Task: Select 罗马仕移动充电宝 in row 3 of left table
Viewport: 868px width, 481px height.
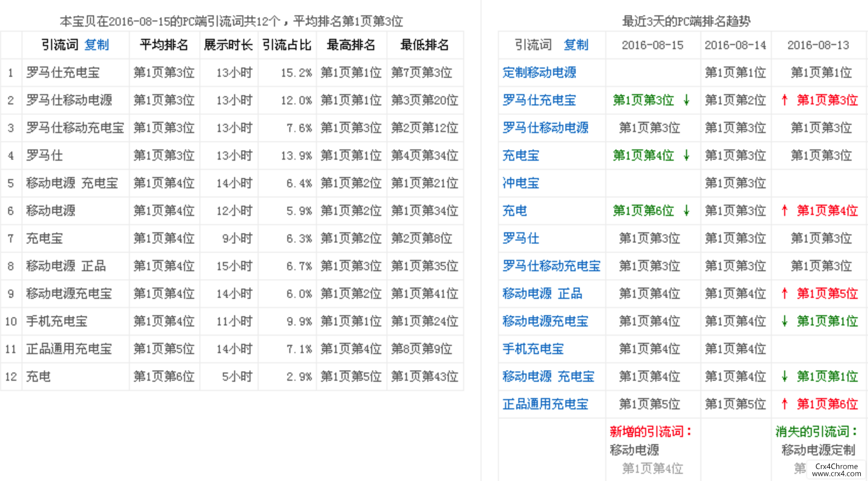Action: tap(75, 128)
